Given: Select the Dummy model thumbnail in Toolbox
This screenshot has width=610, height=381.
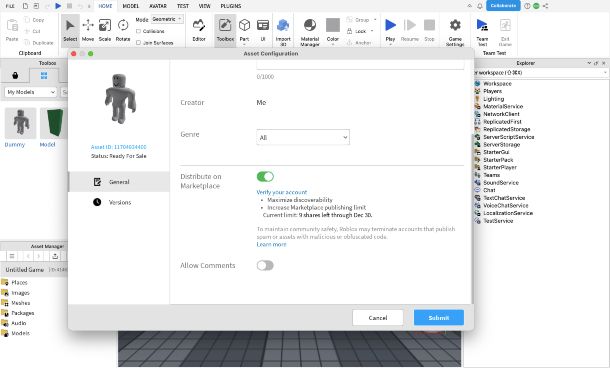Looking at the screenshot, I should click(20, 123).
